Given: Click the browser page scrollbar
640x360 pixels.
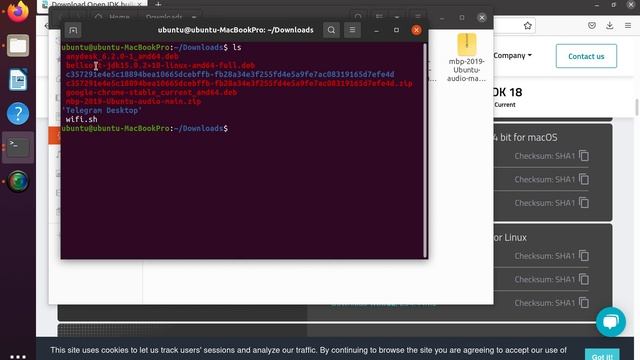Looking at the screenshot, I should (x=636, y=107).
